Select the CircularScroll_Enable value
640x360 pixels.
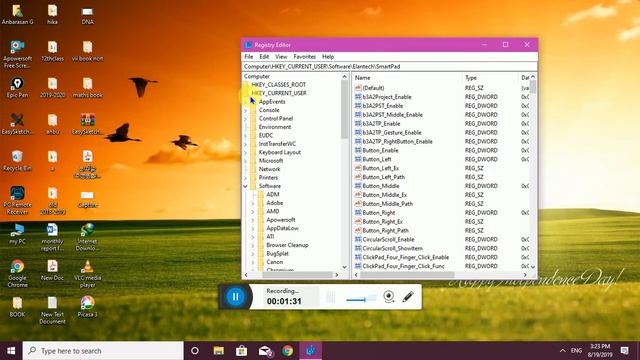388,240
